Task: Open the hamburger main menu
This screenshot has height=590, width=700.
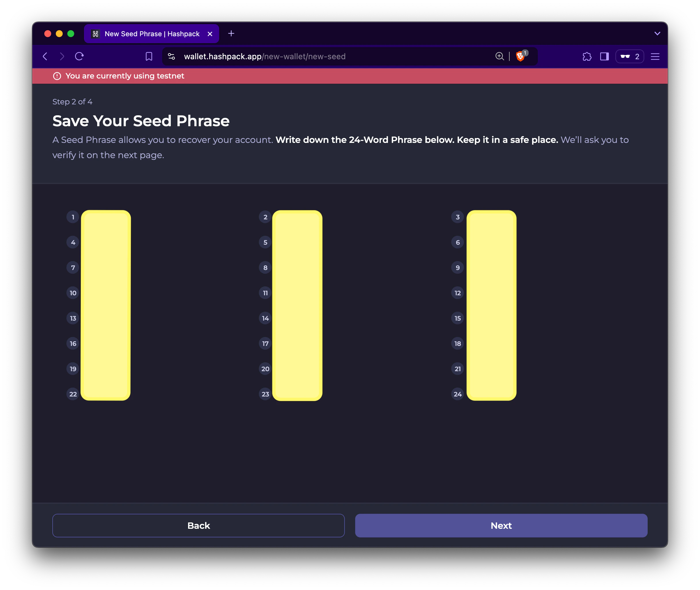Action: coord(655,56)
